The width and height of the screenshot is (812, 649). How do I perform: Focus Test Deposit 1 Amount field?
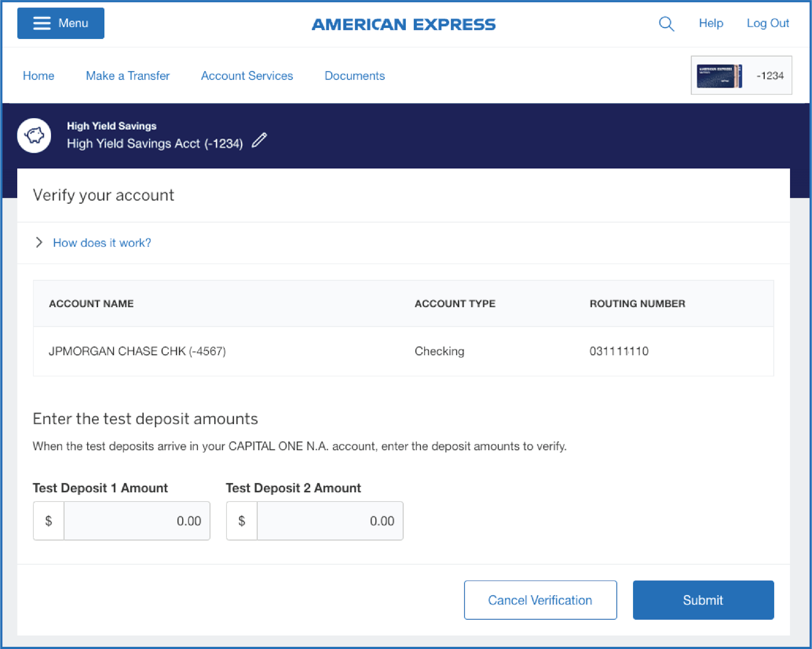click(137, 521)
